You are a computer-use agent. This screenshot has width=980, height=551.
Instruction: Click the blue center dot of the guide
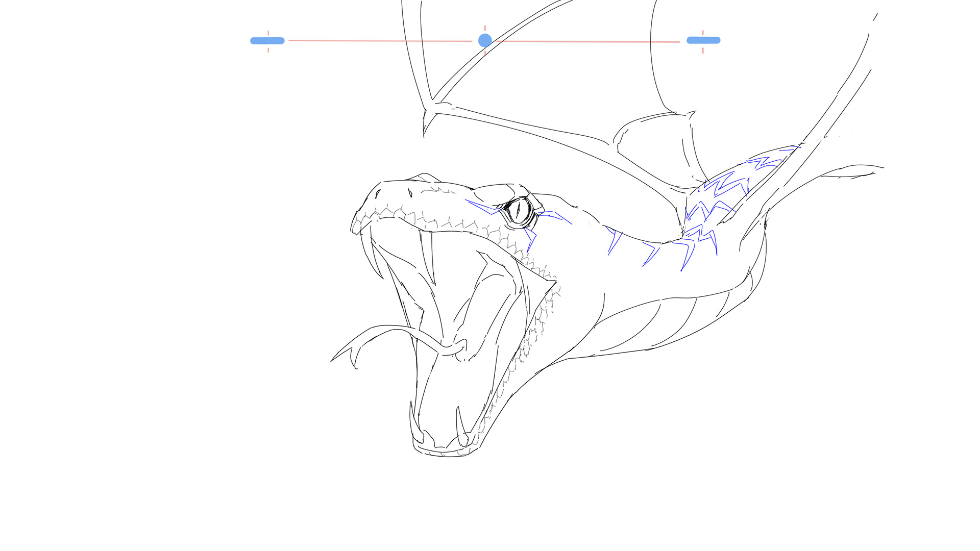[x=485, y=40]
